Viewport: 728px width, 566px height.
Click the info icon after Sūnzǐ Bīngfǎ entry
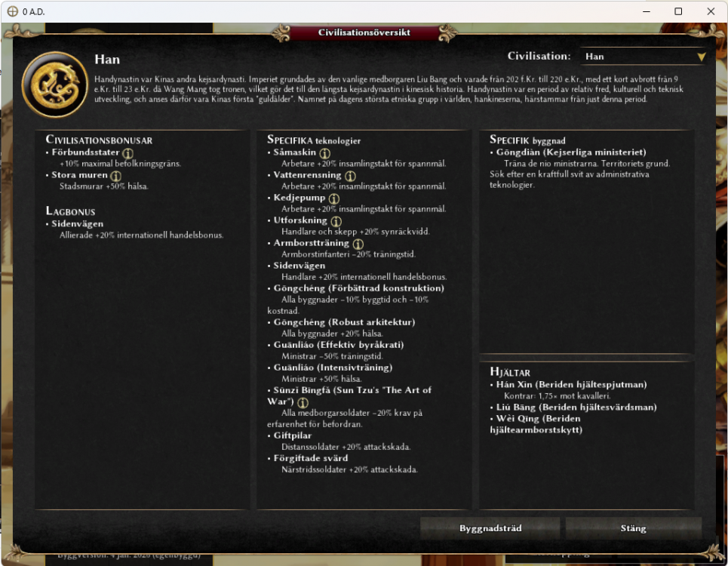tap(303, 402)
